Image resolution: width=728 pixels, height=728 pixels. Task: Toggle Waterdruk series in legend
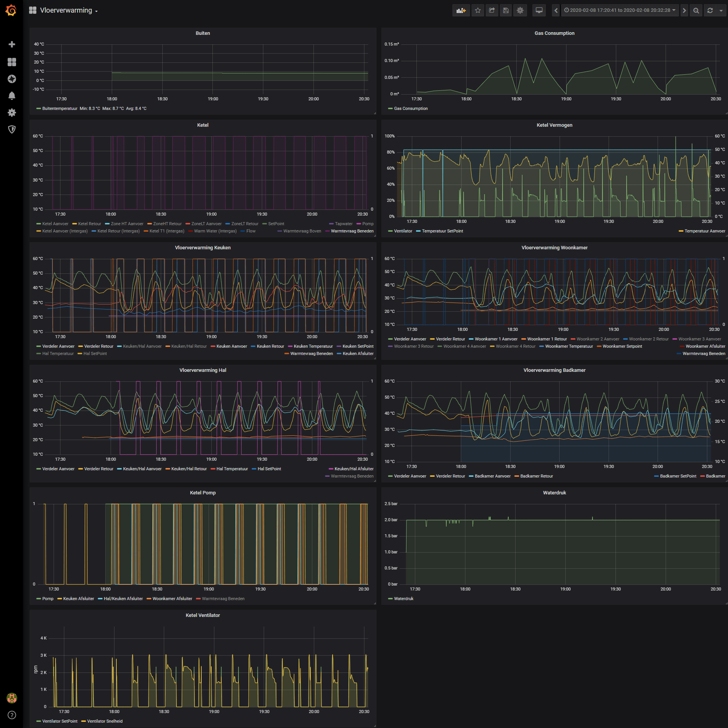(x=403, y=599)
